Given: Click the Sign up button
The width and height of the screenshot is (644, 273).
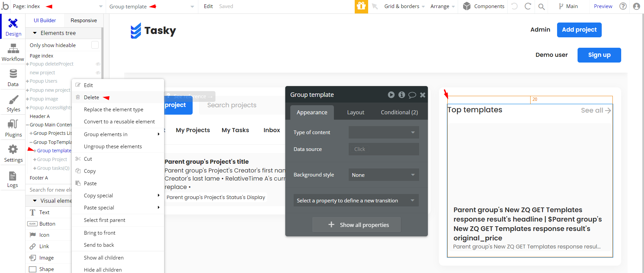Looking at the screenshot, I should click(x=599, y=55).
